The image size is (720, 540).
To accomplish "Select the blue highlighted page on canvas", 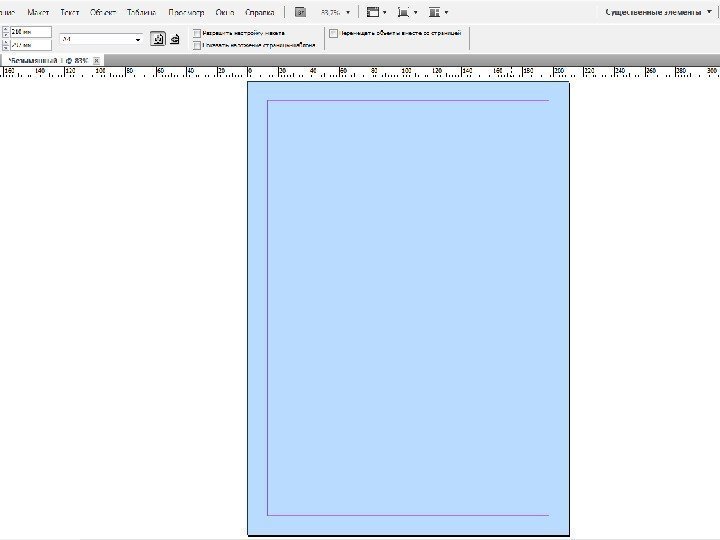I will pyautogui.click(x=408, y=308).
